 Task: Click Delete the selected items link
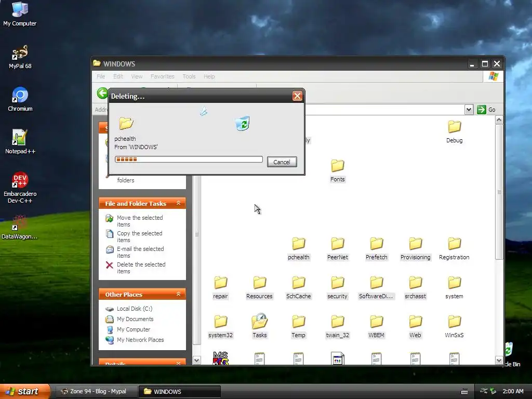pos(141,268)
